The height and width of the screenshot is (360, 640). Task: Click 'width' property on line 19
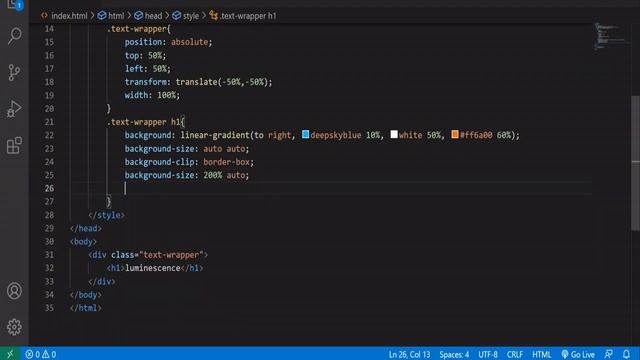pyautogui.click(x=136, y=95)
